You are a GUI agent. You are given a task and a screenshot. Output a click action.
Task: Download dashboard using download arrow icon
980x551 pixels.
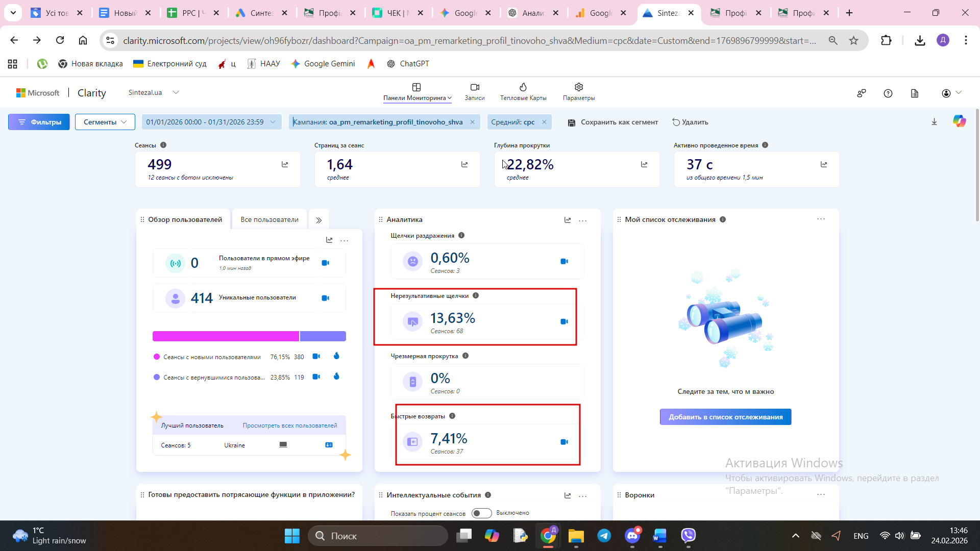coord(934,122)
